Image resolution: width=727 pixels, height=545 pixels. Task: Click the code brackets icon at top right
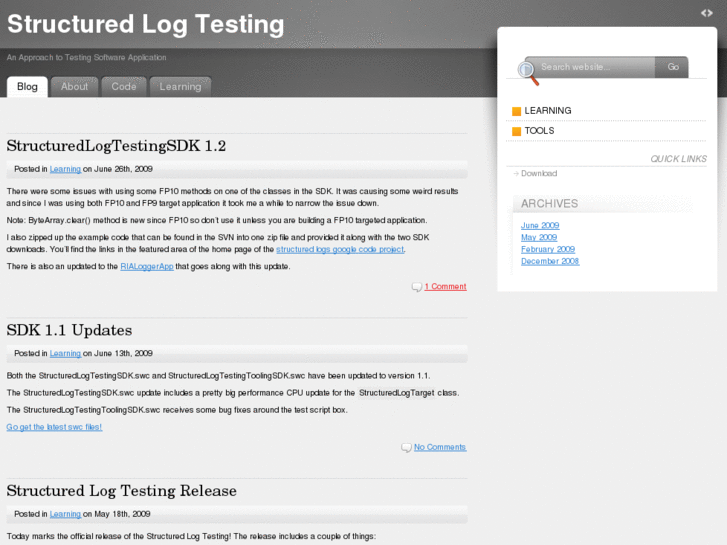click(x=707, y=13)
